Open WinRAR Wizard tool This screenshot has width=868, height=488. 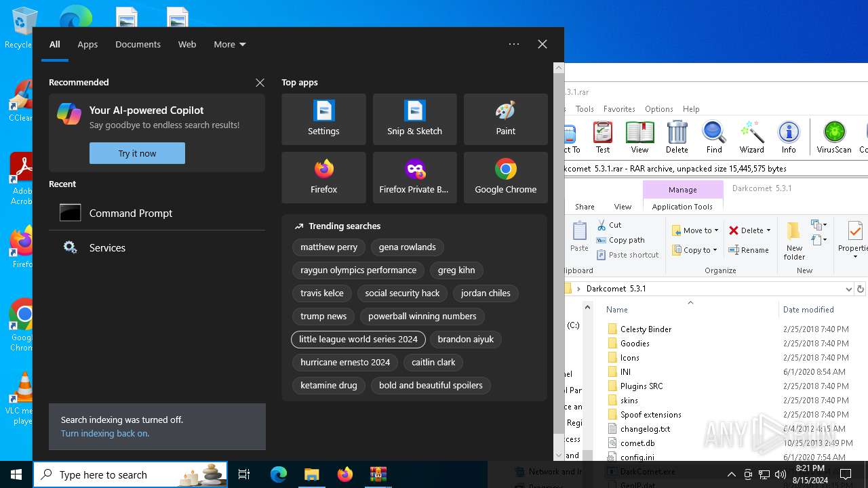click(x=751, y=137)
